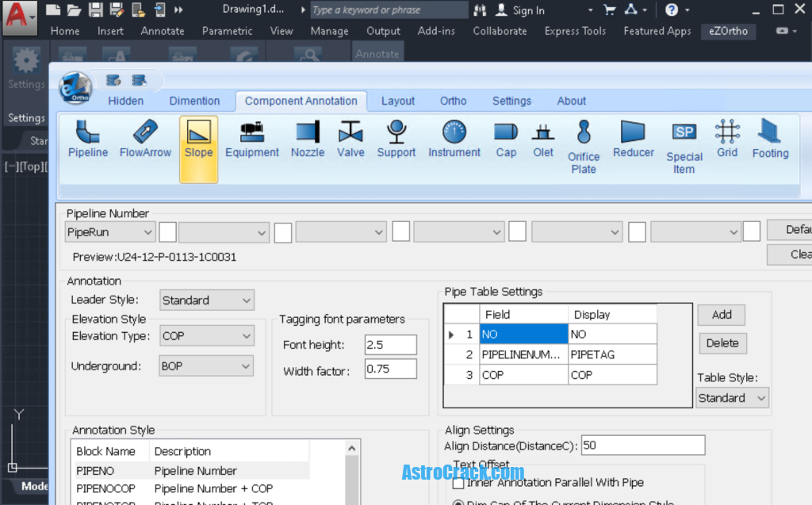
Task: Select the Orifice Plate tool
Action: click(x=584, y=143)
